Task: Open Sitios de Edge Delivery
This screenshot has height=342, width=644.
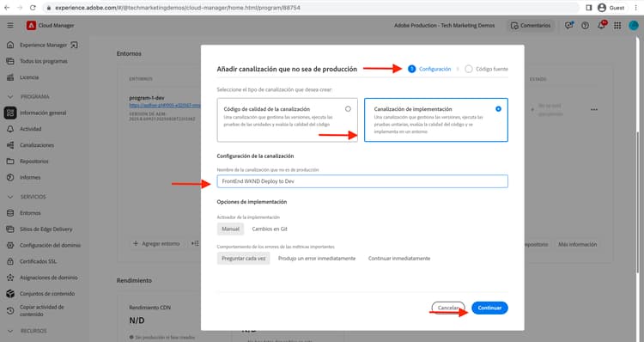Action: pyautogui.click(x=46, y=229)
